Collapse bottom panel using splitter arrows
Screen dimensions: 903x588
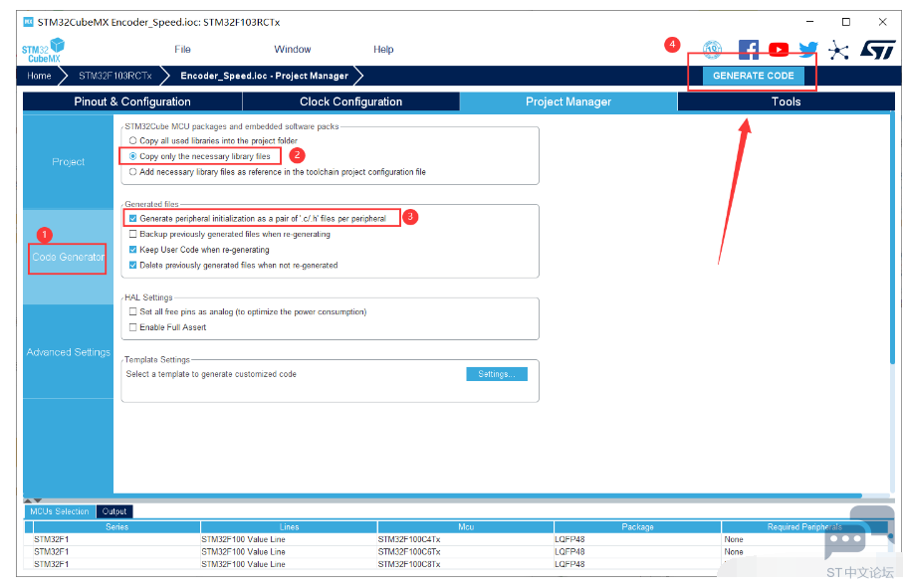[x=32, y=500]
